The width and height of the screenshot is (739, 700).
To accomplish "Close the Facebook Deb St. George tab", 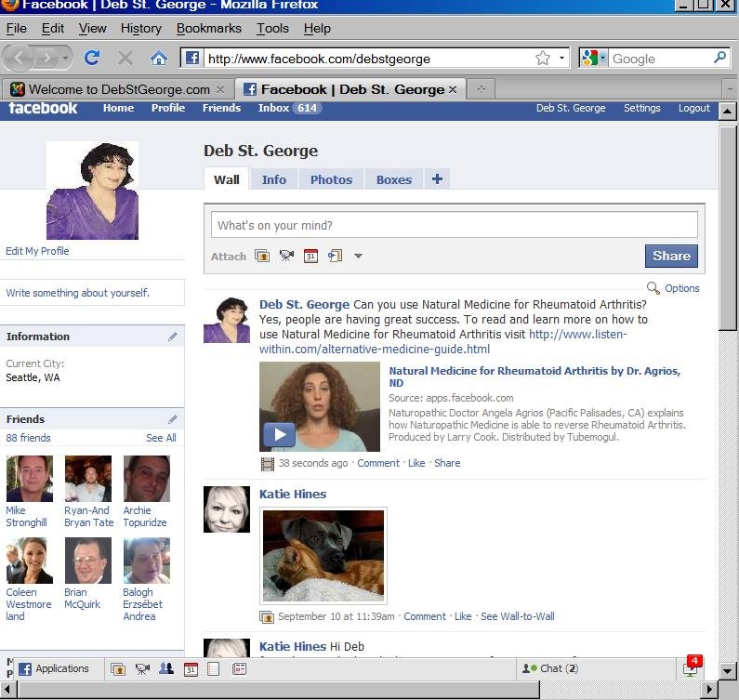I will pos(453,89).
